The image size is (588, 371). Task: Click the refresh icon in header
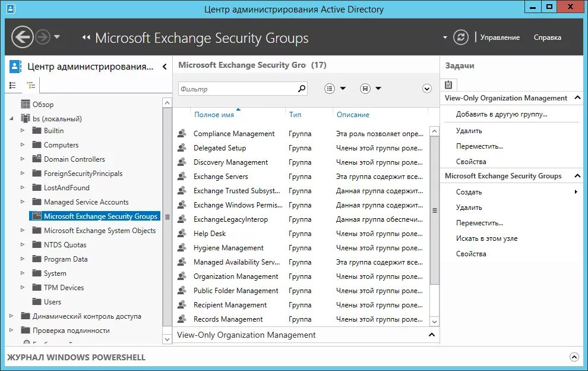click(x=460, y=37)
